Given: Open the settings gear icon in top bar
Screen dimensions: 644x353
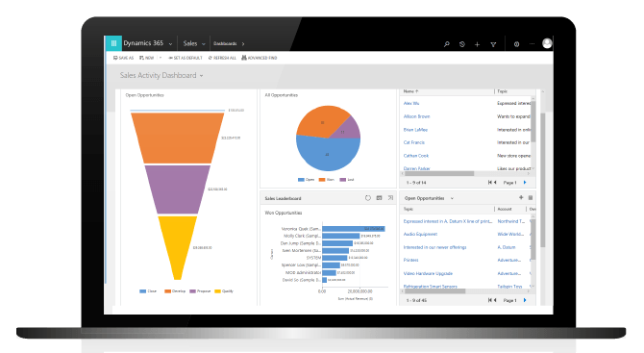Looking at the screenshot, I should pyautogui.click(x=517, y=44).
